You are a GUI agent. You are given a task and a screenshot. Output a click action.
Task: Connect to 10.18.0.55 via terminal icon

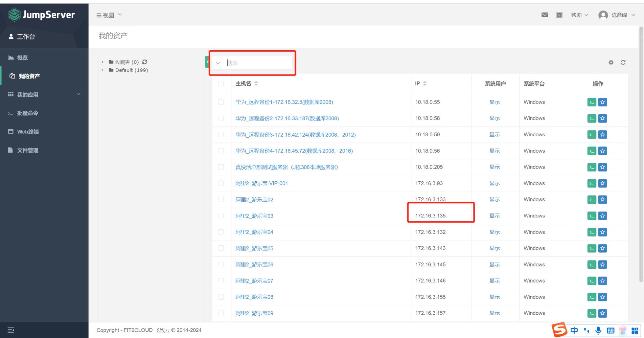coord(592,102)
